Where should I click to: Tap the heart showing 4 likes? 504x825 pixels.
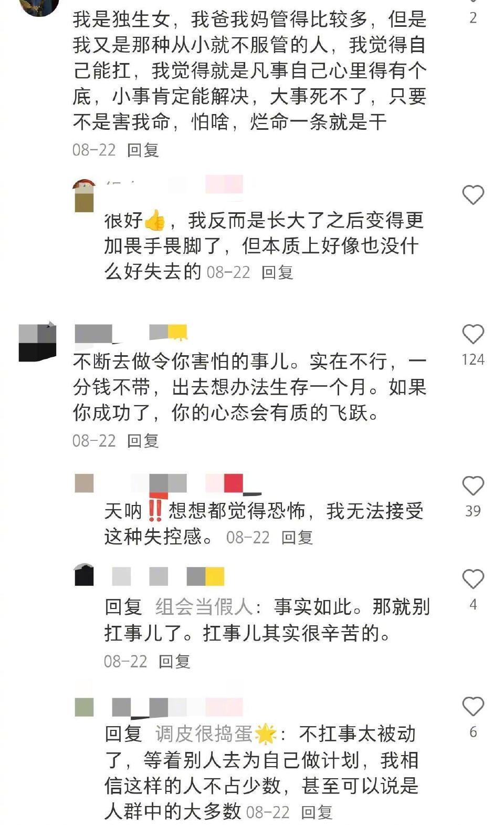pyautogui.click(x=472, y=579)
